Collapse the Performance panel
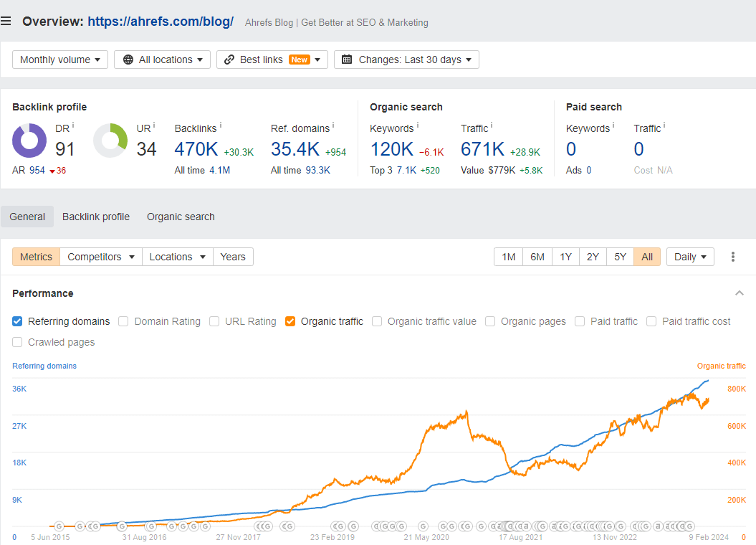 [740, 293]
